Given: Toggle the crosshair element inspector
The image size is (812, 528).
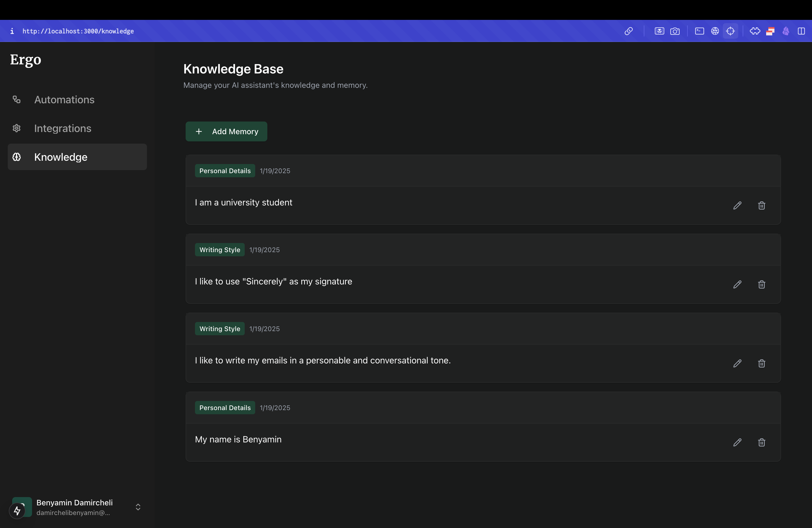Looking at the screenshot, I should [731, 31].
